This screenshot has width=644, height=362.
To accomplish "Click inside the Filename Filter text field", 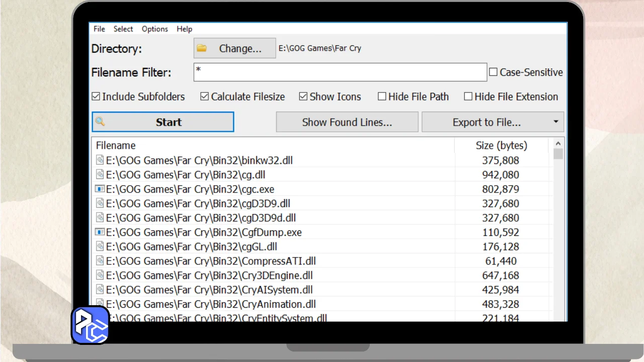I will point(340,72).
